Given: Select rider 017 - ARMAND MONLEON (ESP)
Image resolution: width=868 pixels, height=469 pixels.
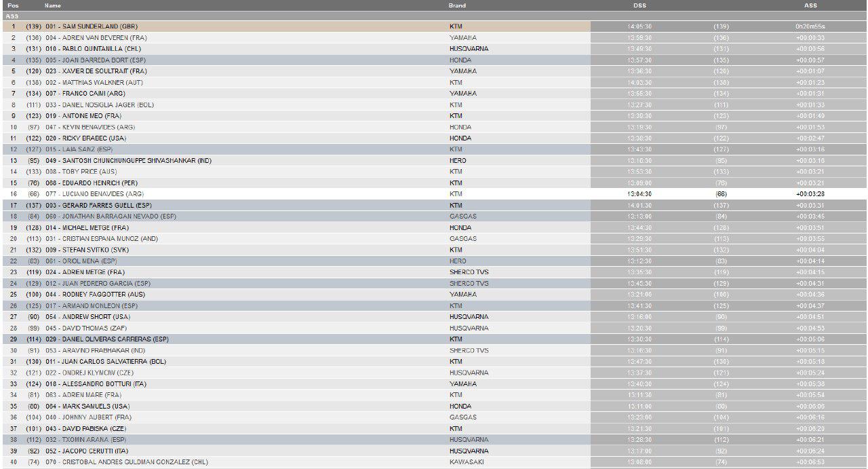Looking at the screenshot, I should click(91, 305).
